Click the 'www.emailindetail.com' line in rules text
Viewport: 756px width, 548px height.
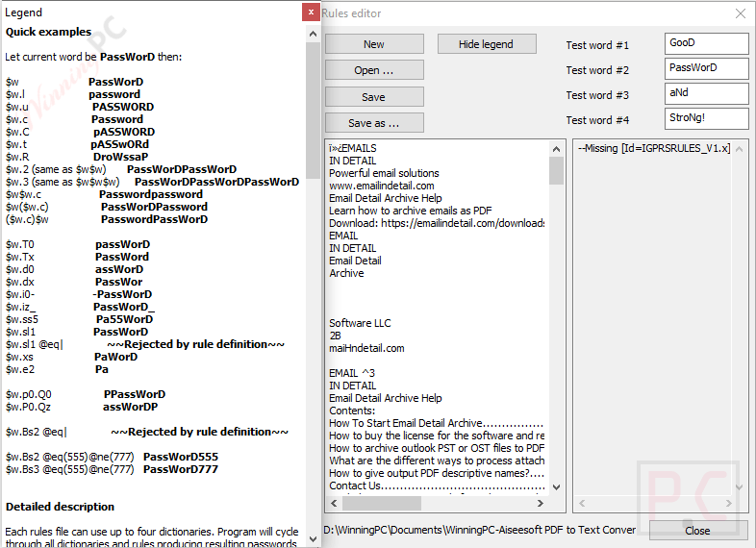[x=382, y=186]
